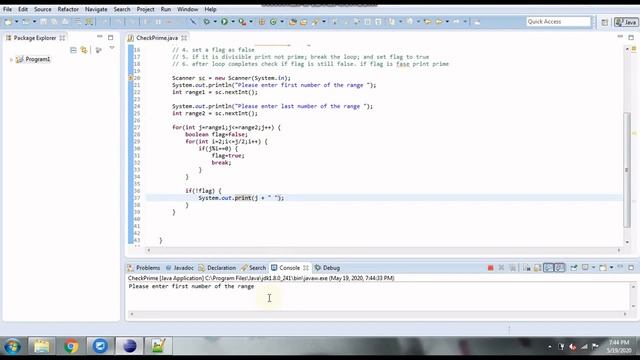Toggle Show Console When Standard Out Changes
The width and height of the screenshot is (640, 360).
[549, 268]
